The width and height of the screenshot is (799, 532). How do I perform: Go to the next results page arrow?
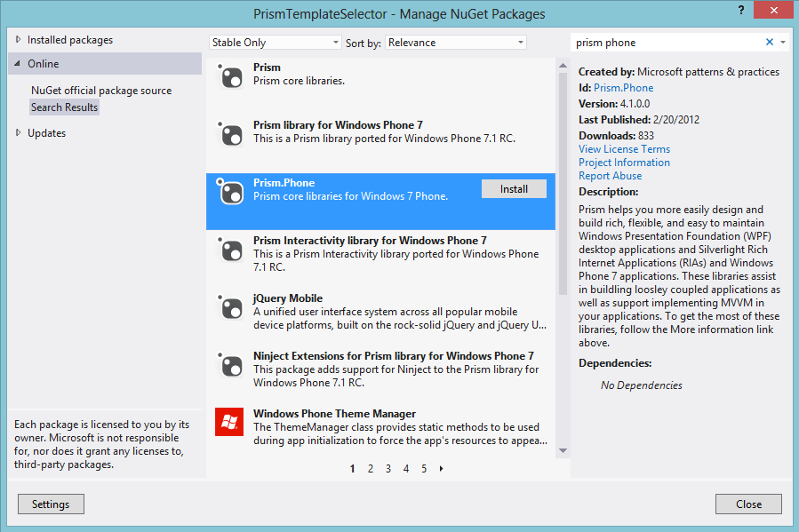(x=442, y=468)
